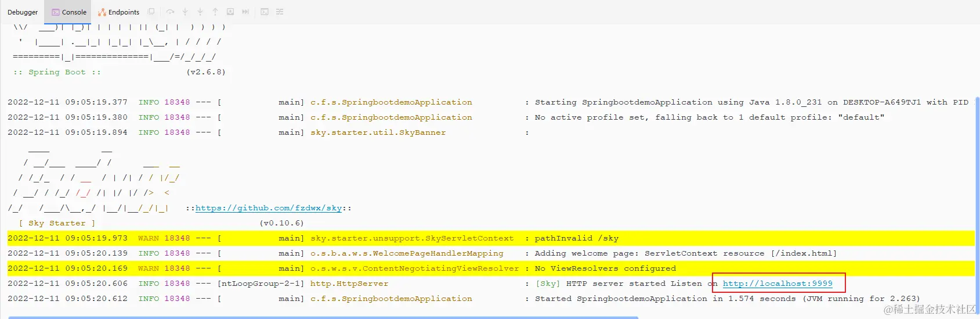Screen dimensions: 980x319
Task: Click 'sky.starter.unsupport.SkyServletContext' logger name
Action: pyautogui.click(x=412, y=238)
